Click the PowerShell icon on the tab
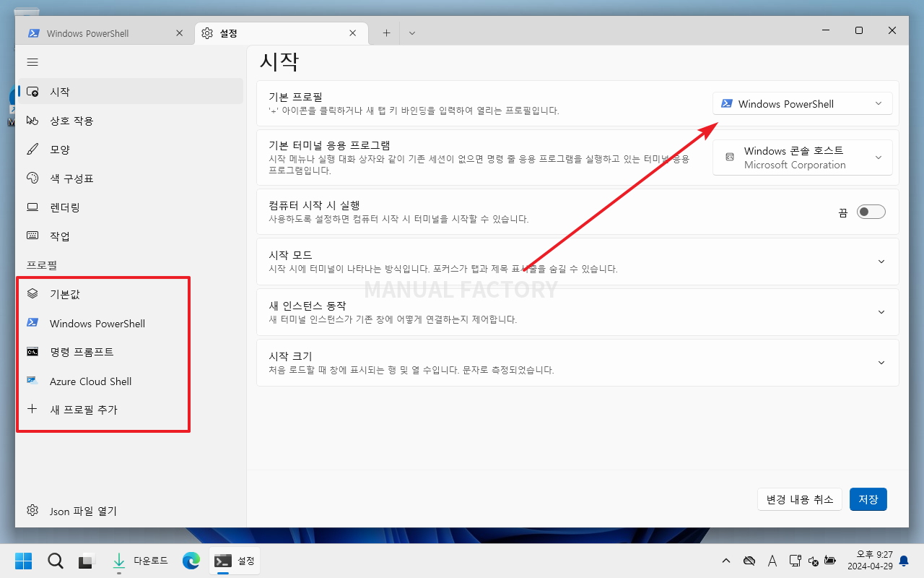Screen dimensions: 924x578 33,33
